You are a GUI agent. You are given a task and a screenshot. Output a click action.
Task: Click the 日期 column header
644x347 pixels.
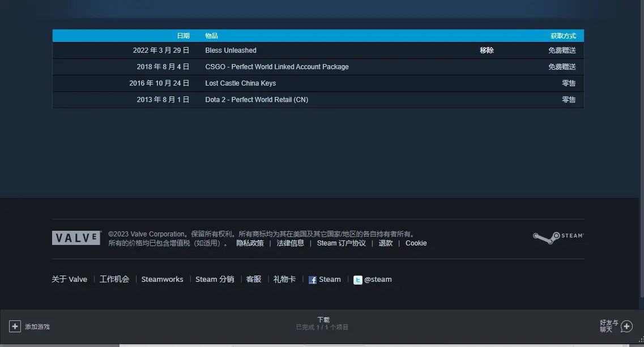[183, 36]
